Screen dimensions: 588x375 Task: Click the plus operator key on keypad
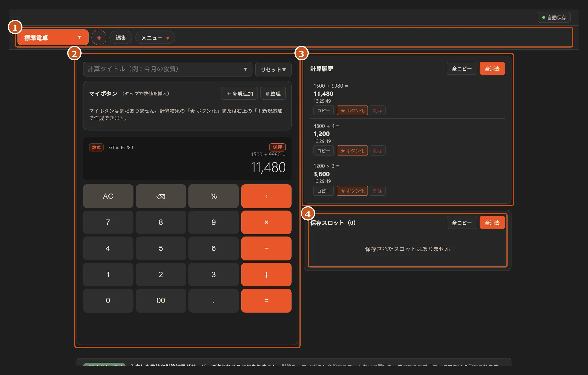266,275
